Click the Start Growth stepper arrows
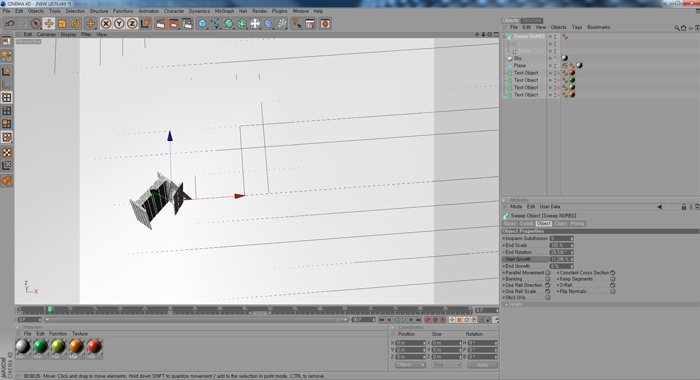The image size is (700, 380). click(571, 259)
